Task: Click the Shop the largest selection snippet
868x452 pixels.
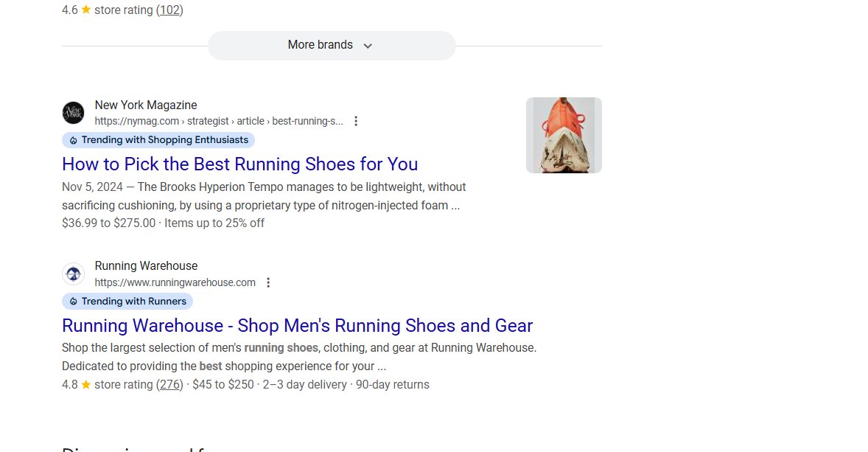Action: [299, 357]
